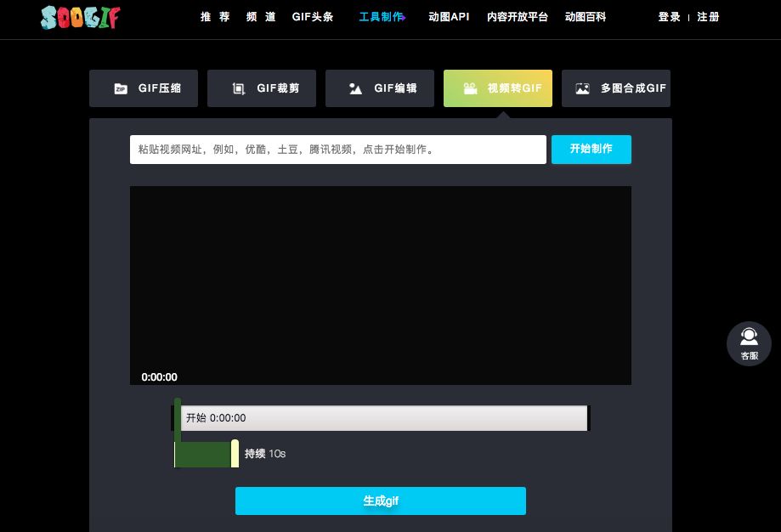Click the video URL input field

pos(338,149)
